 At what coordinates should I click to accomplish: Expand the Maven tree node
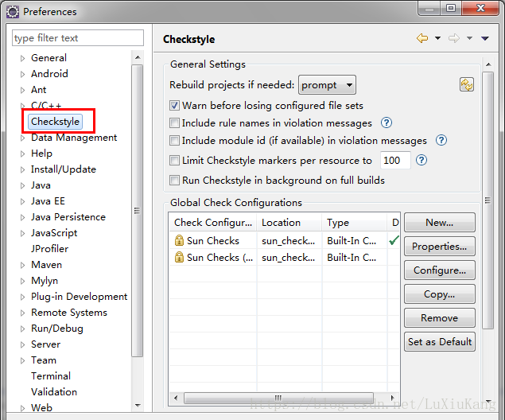(22, 265)
